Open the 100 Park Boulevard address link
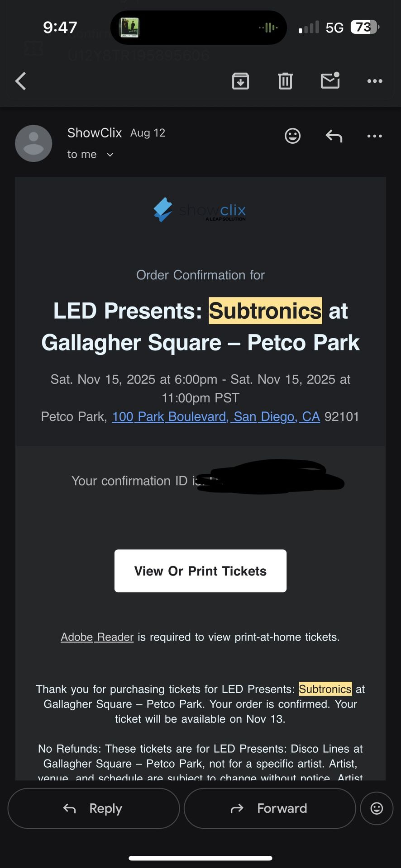The width and height of the screenshot is (401, 868). click(215, 416)
